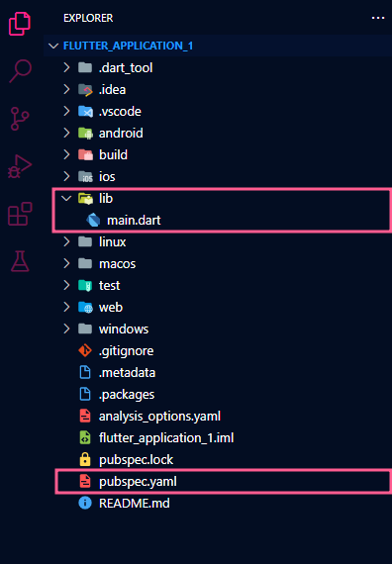Select the build folder name
The height and width of the screenshot is (564, 392).
[x=113, y=154]
